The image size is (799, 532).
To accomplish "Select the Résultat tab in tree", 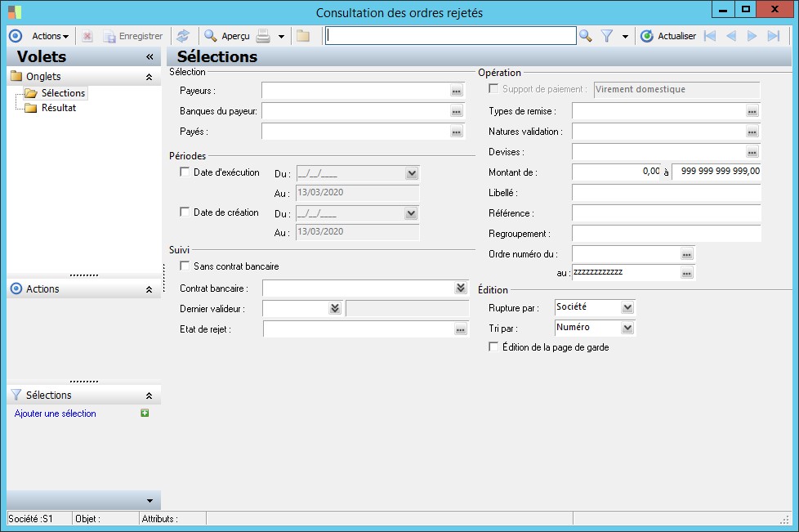I will point(59,108).
